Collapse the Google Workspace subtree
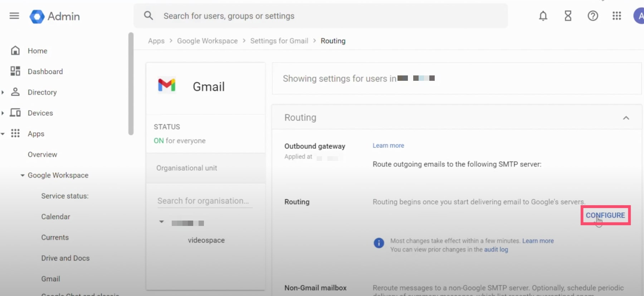644x296 pixels. 23,176
